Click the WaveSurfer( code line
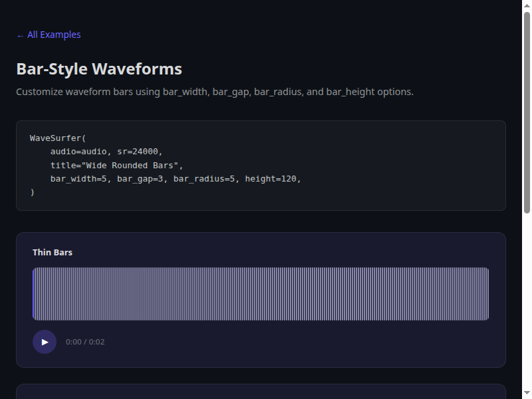532x399 pixels. [58, 138]
